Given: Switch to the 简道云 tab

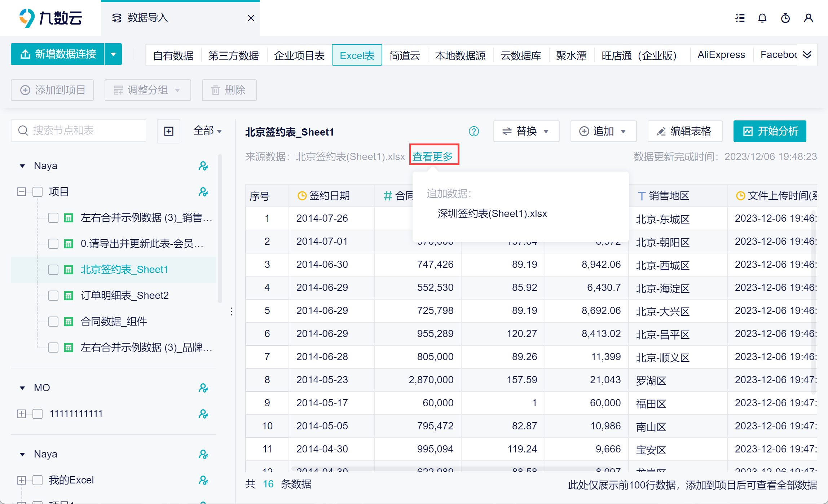Looking at the screenshot, I should pos(405,55).
